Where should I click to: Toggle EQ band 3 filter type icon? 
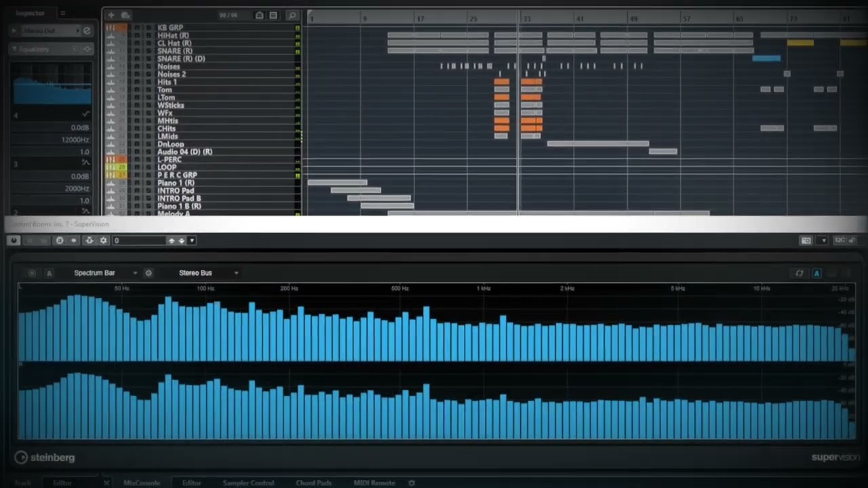click(x=86, y=163)
